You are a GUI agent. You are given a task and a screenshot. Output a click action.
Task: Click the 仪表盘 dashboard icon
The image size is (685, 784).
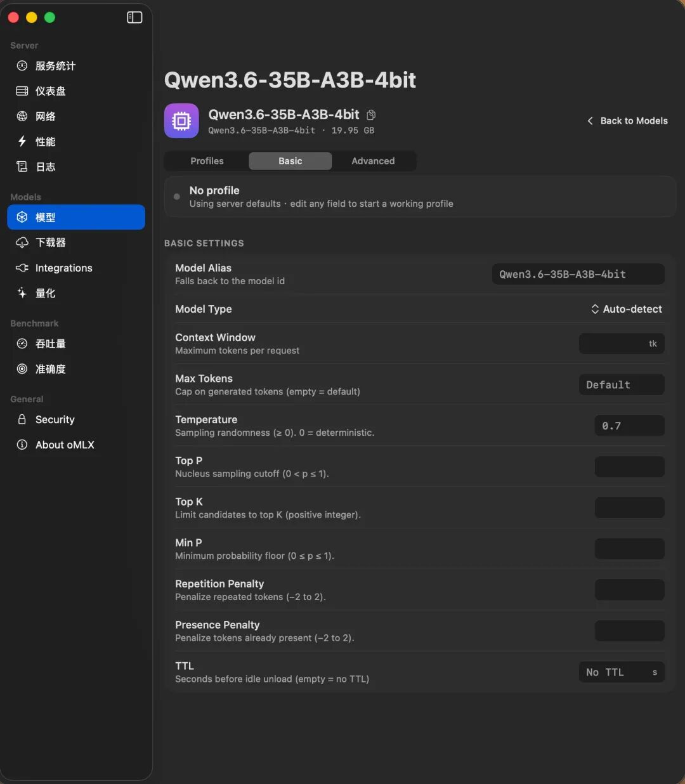coord(22,91)
